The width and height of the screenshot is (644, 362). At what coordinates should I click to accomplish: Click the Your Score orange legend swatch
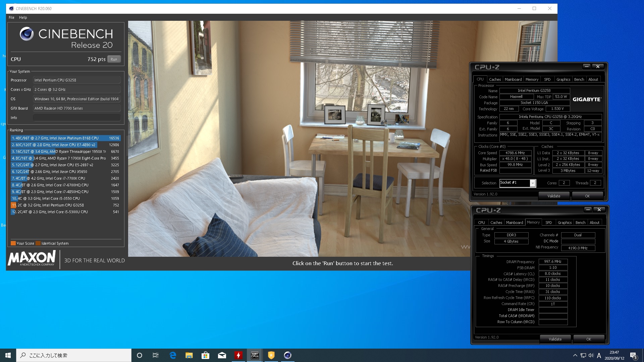(x=13, y=243)
